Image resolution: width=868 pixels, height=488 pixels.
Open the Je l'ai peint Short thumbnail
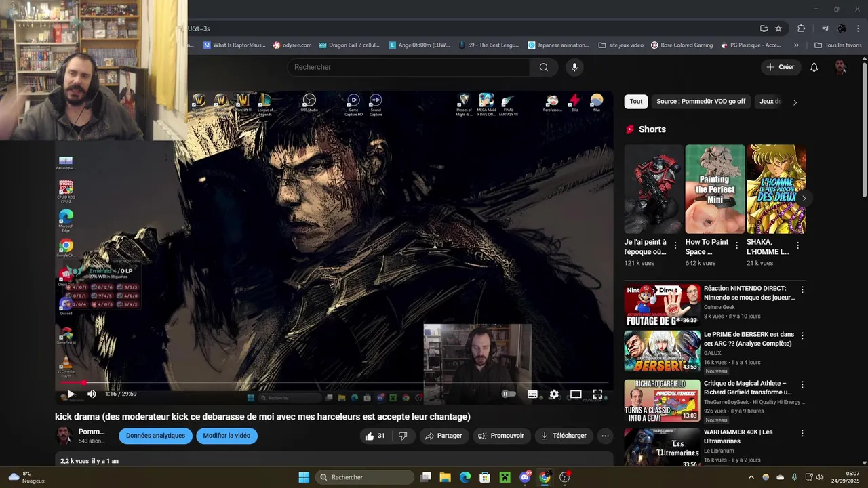pyautogui.click(x=654, y=189)
